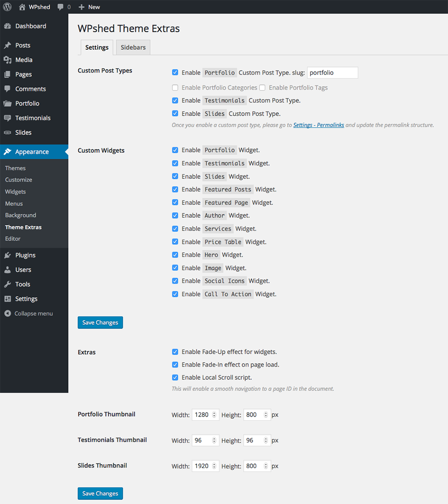The height and width of the screenshot is (504, 448).
Task: Click the Portfolio folder icon
Action: 7,104
